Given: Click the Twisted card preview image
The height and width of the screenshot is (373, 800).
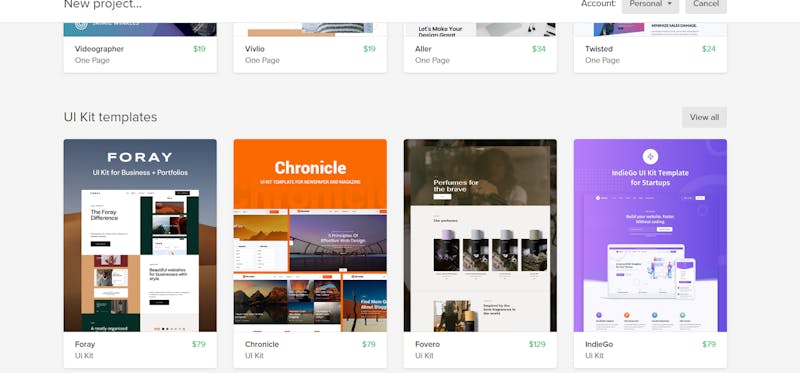Looking at the screenshot, I should [x=650, y=29].
